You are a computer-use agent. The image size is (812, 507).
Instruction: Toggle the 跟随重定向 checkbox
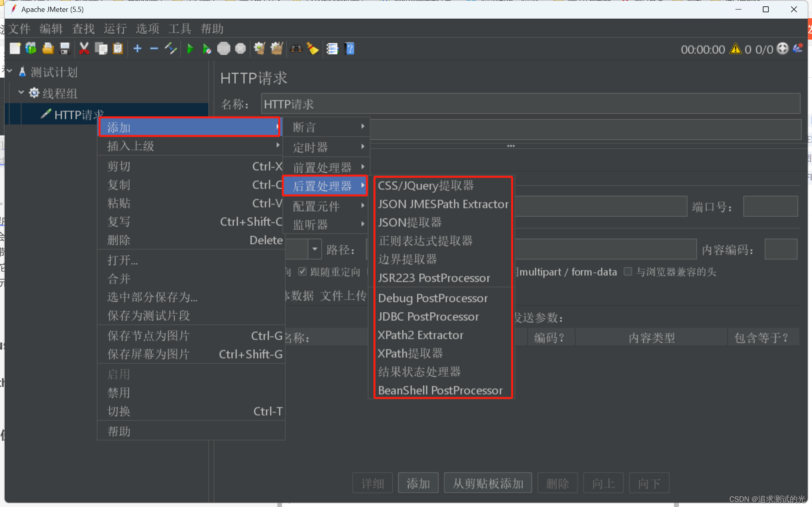303,272
